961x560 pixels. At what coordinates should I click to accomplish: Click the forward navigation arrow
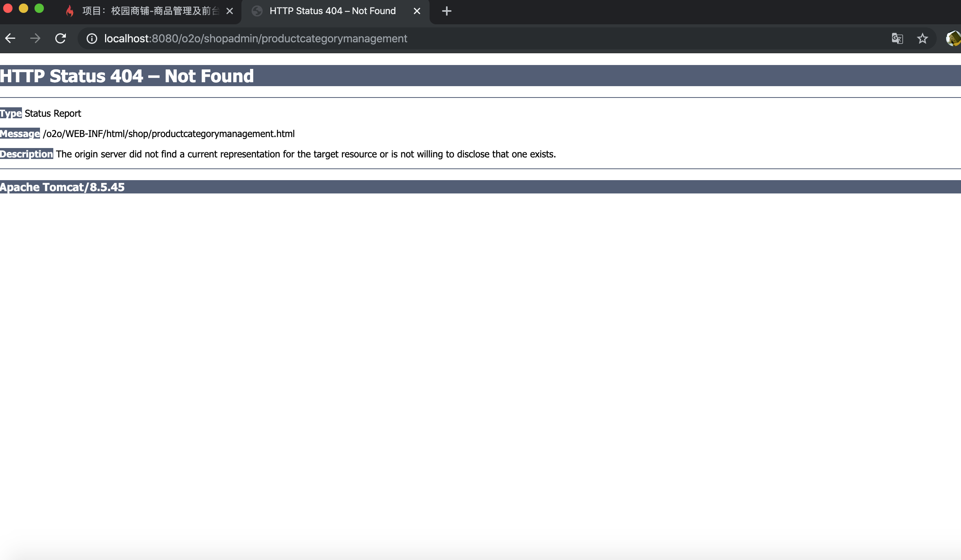pos(35,38)
